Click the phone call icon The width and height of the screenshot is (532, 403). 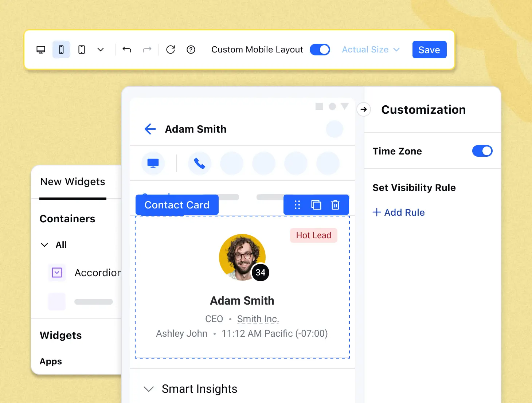200,163
